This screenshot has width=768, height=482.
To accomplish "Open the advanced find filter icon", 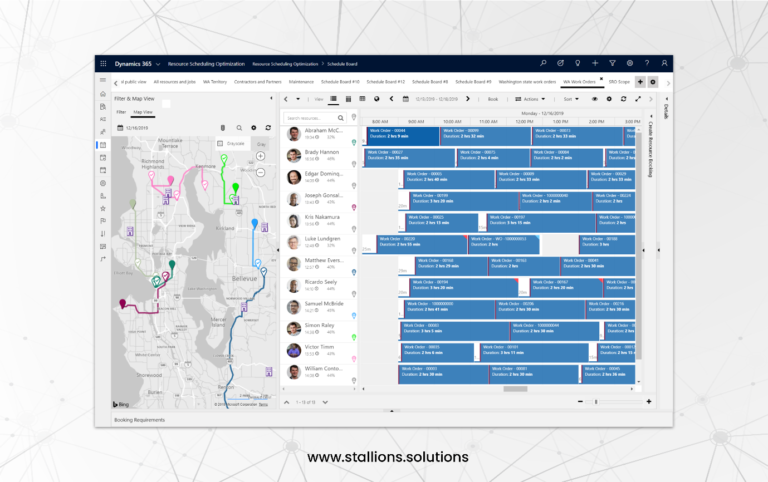I will click(x=612, y=63).
